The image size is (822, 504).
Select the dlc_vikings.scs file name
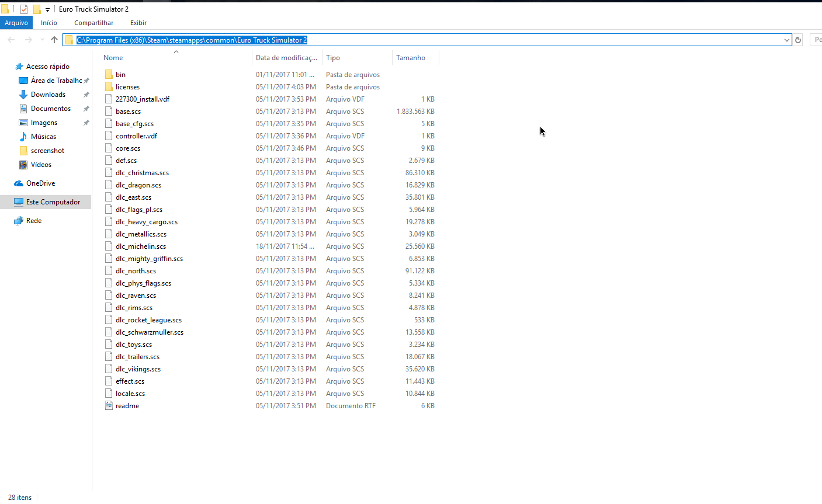[x=138, y=369]
